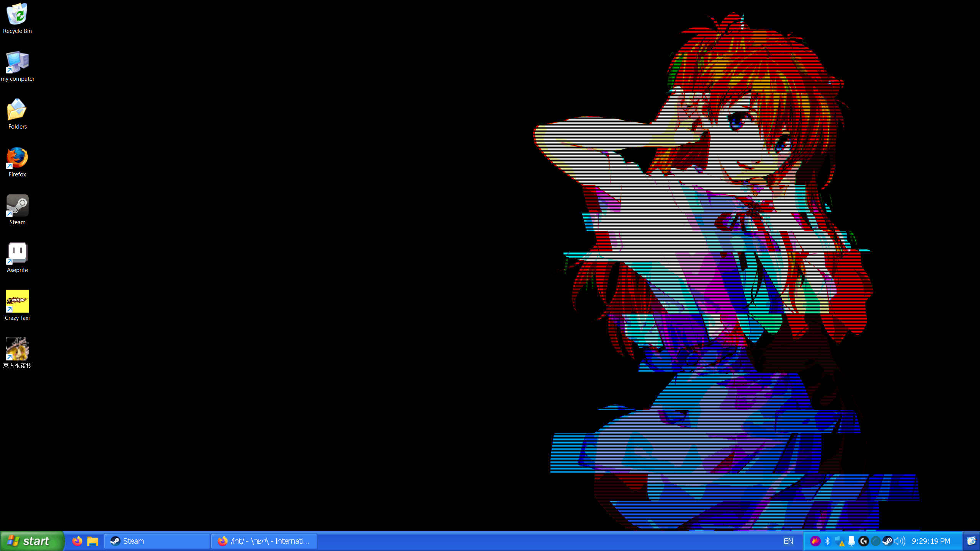Click the Bluetooth tray icon

click(827, 541)
